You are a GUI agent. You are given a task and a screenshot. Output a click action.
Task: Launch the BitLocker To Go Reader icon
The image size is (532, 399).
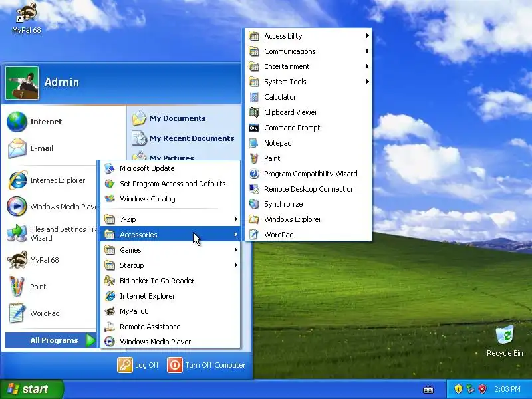click(x=110, y=281)
